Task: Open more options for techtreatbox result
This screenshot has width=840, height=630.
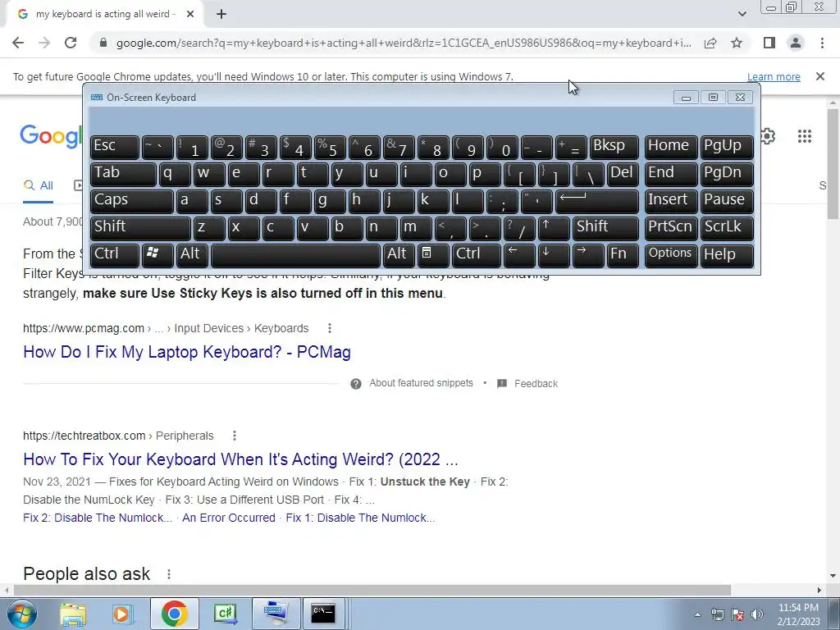Action: [x=234, y=436]
